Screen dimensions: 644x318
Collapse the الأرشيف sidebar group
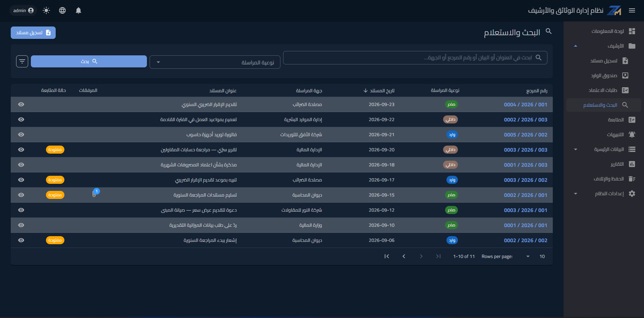[604, 46]
